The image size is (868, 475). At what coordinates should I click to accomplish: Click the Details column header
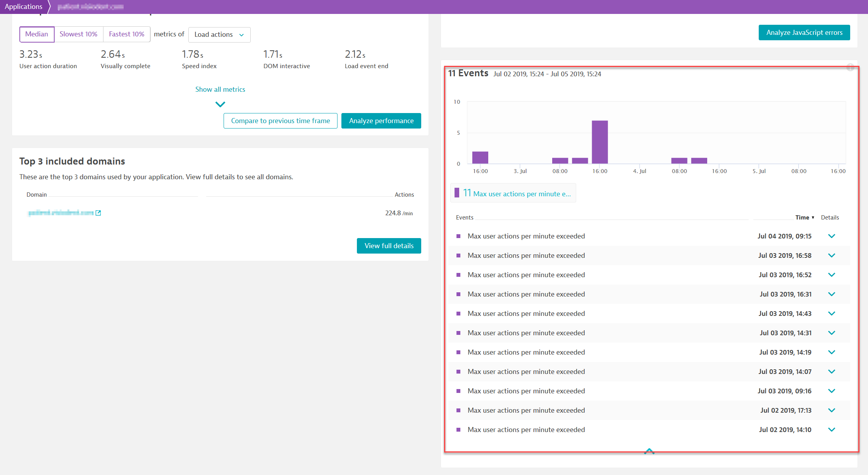click(830, 218)
